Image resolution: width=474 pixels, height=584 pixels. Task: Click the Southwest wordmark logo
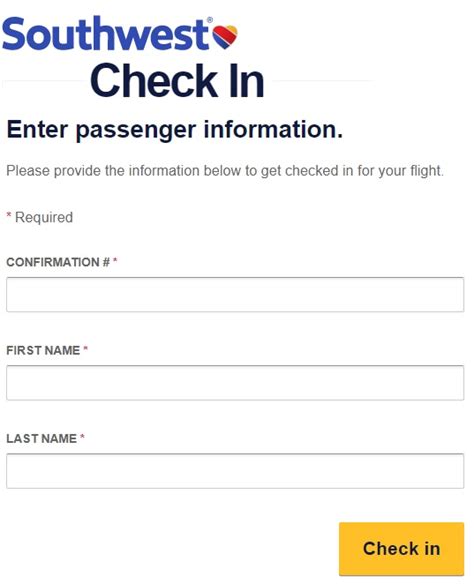coord(105,34)
